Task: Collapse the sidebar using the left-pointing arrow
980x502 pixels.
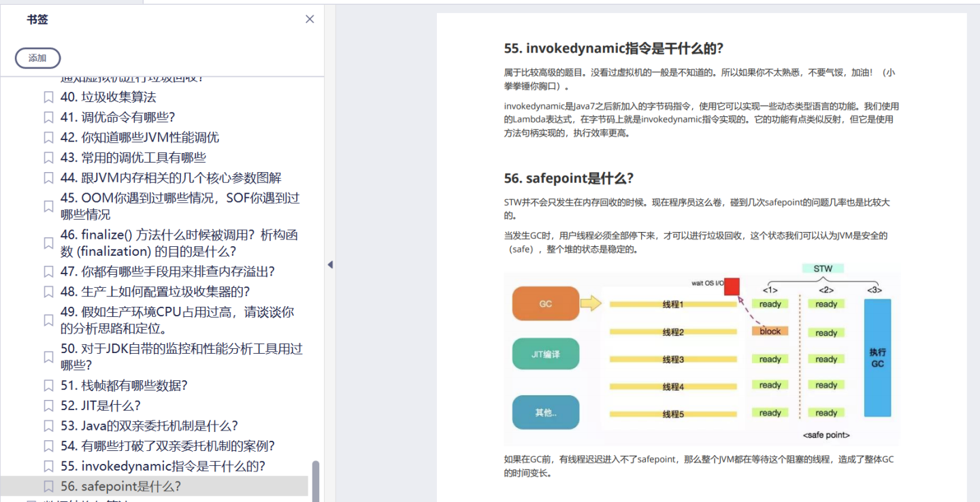Action: point(330,265)
